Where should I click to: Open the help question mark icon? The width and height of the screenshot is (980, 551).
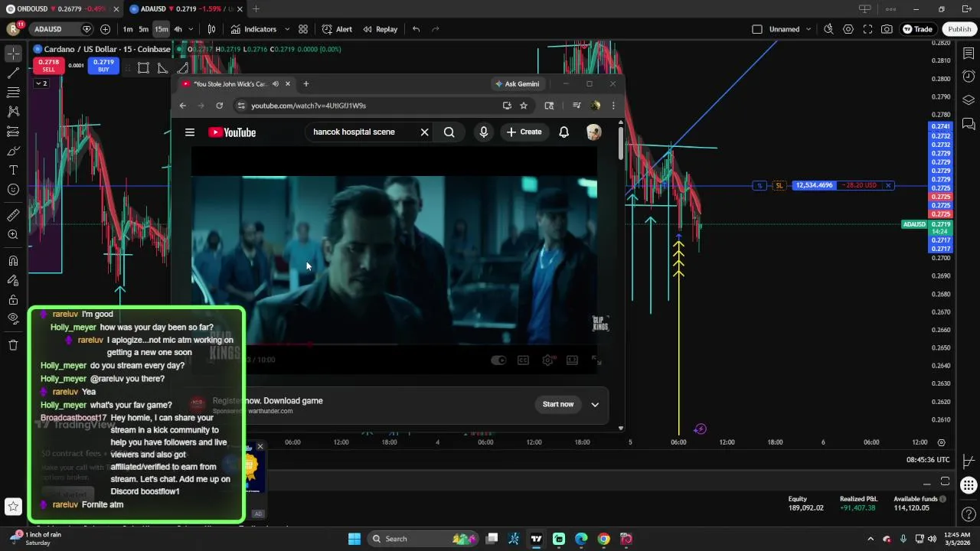click(969, 514)
